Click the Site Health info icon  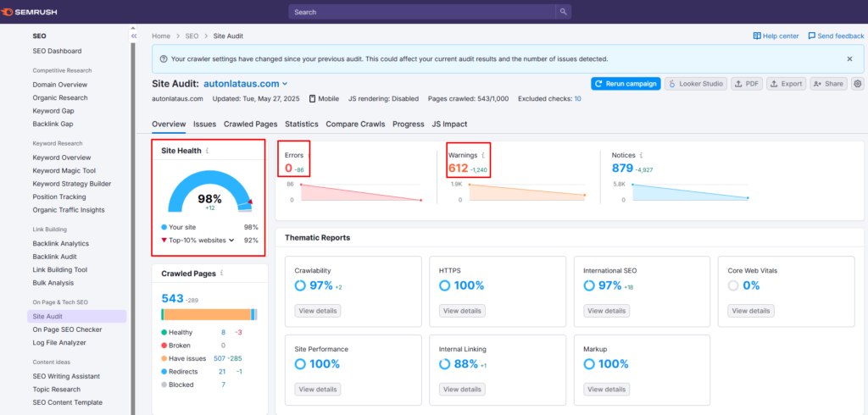click(208, 151)
